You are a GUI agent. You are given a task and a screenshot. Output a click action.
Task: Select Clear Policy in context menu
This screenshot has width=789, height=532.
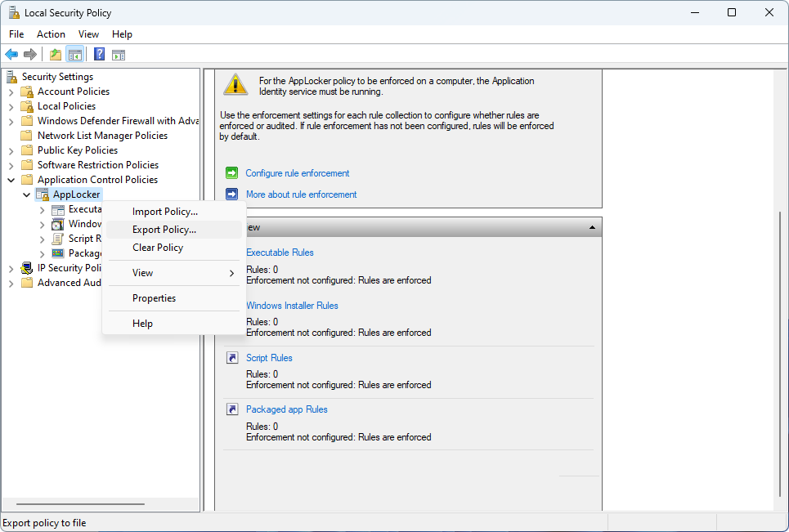[x=158, y=248]
